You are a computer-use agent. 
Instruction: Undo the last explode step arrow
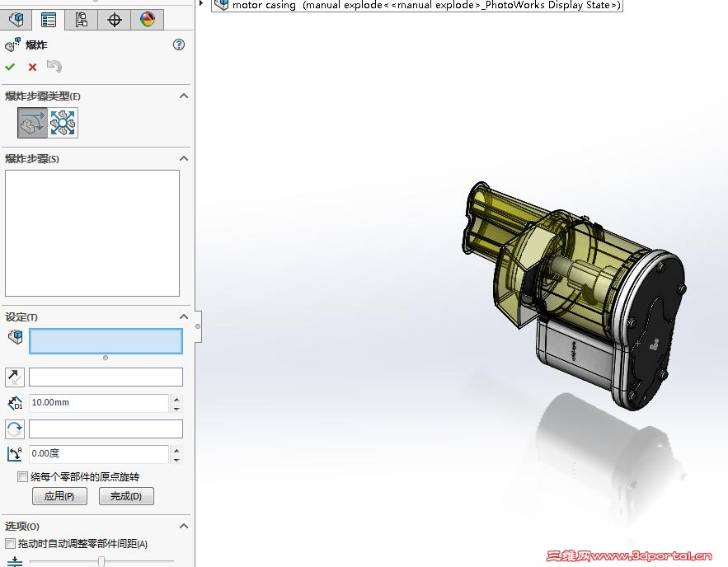[54, 67]
